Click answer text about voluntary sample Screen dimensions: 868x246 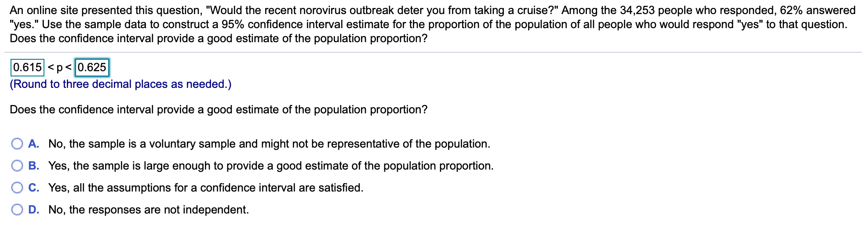click(x=269, y=144)
